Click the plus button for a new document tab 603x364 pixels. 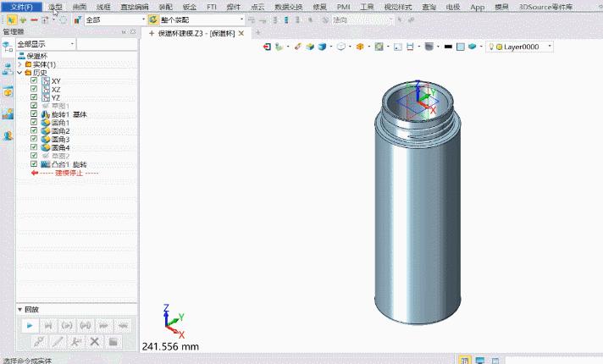pos(257,33)
